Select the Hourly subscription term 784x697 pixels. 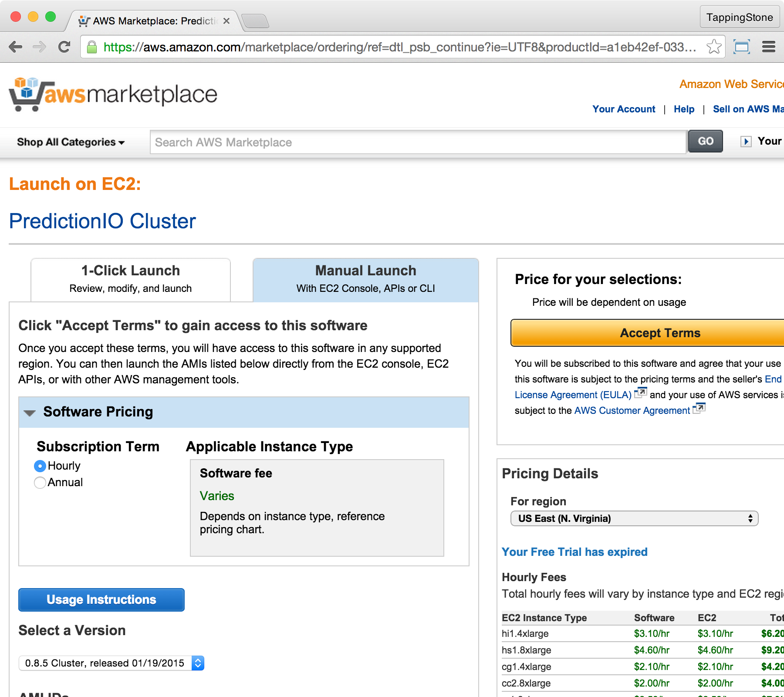point(40,466)
